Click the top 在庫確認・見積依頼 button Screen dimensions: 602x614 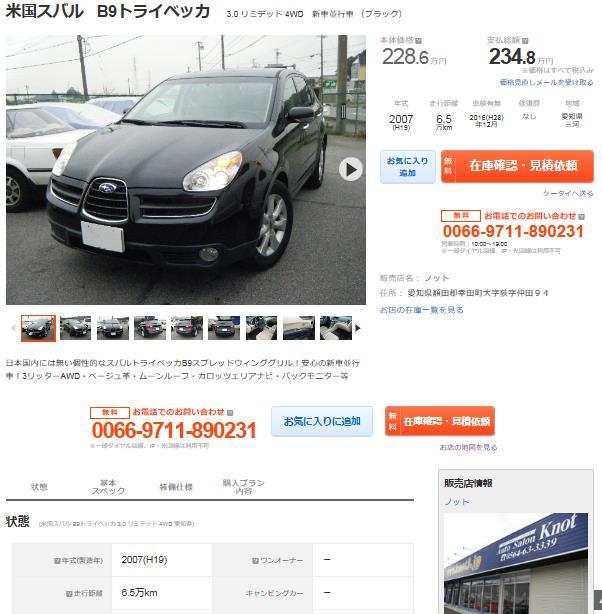click(x=517, y=166)
